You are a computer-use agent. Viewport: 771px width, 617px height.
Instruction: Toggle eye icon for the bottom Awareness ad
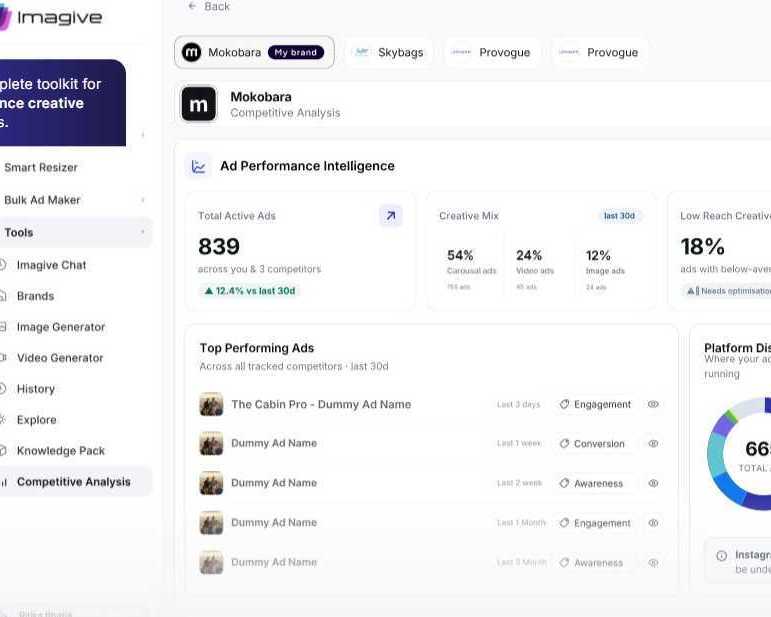(653, 563)
